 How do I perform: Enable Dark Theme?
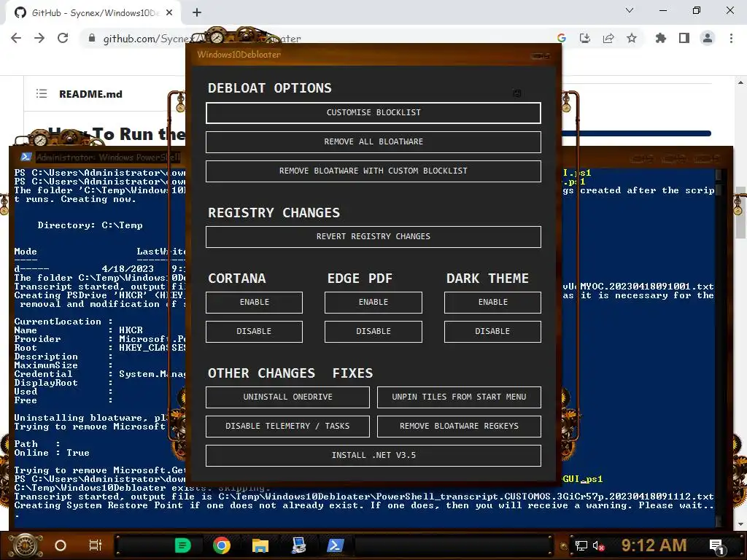492,303
